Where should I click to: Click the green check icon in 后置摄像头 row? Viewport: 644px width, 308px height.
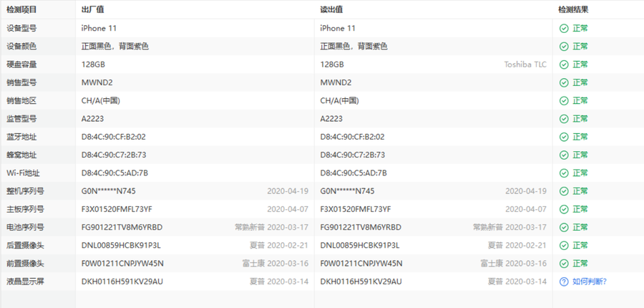tap(564, 246)
